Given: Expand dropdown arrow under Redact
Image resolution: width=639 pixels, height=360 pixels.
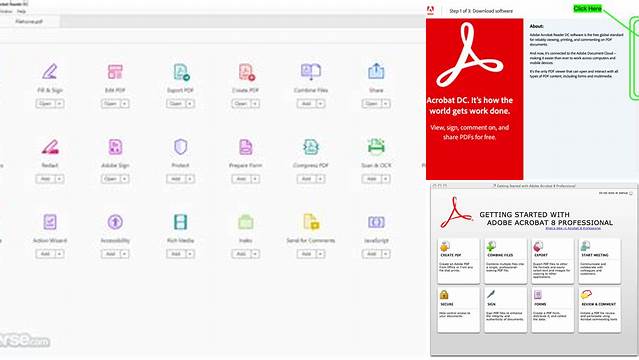Looking at the screenshot, I should 59,179.
